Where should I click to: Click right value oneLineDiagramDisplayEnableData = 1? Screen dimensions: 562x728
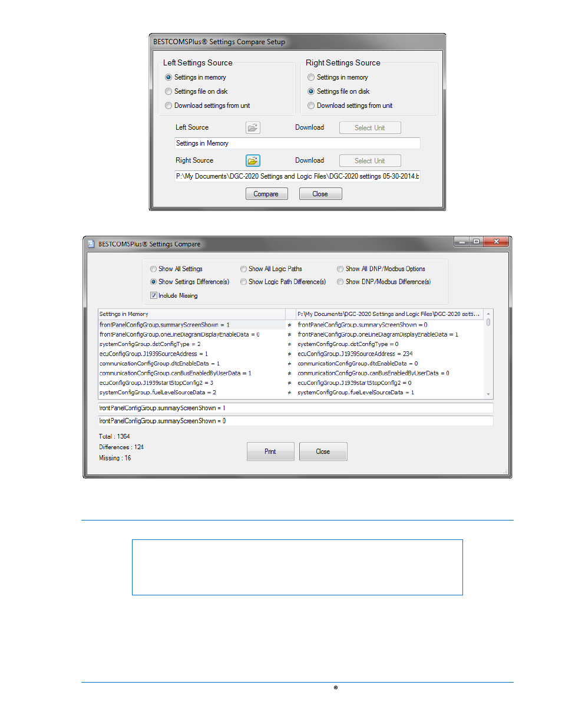pyautogui.click(x=378, y=334)
